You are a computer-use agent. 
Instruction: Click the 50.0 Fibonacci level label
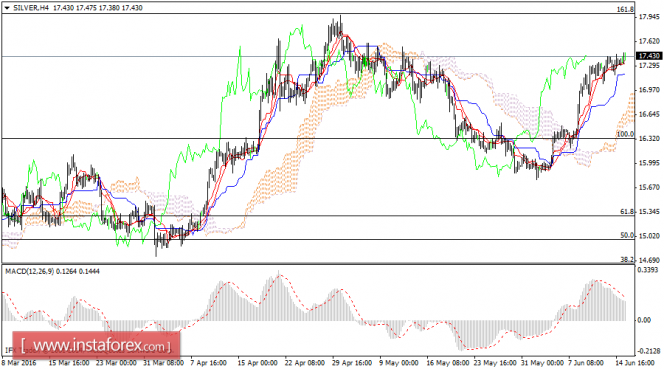coord(627,235)
